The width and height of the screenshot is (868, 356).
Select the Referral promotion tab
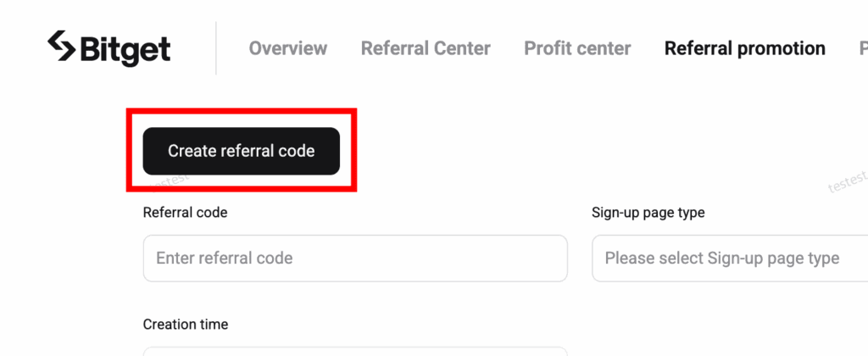(744, 48)
